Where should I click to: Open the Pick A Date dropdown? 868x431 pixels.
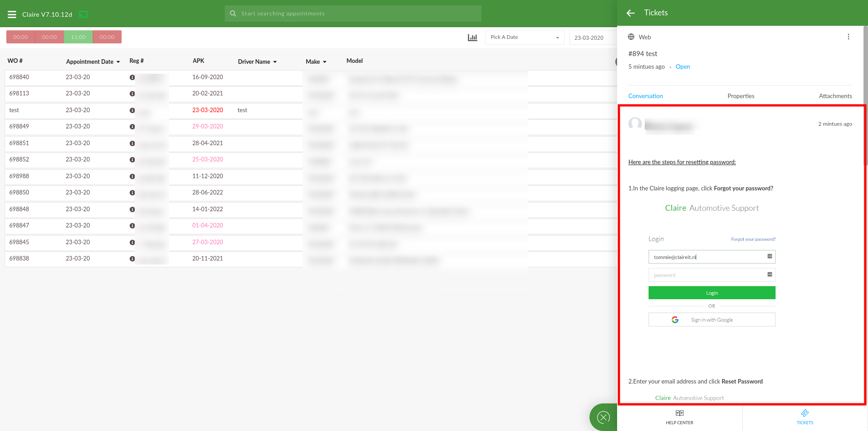click(x=524, y=38)
